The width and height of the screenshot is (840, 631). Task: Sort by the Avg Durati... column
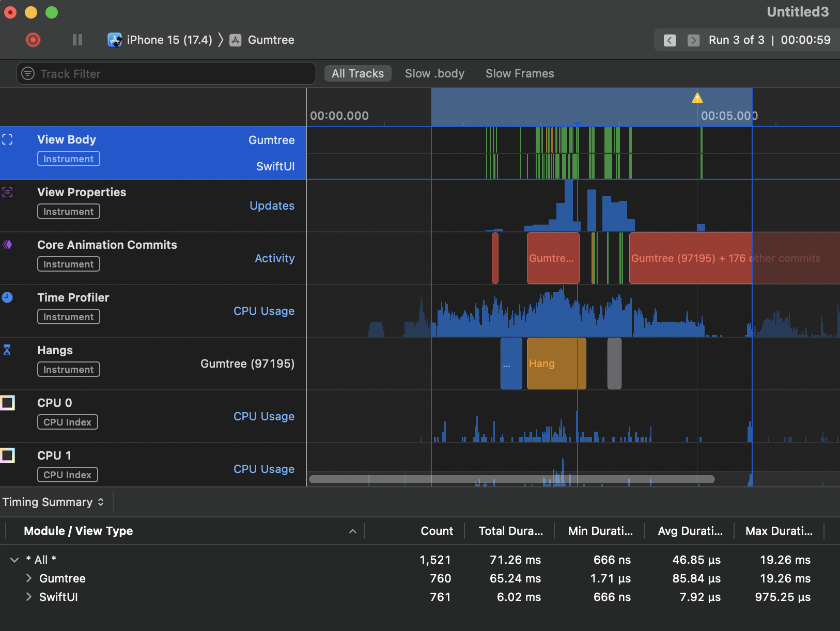[690, 531]
